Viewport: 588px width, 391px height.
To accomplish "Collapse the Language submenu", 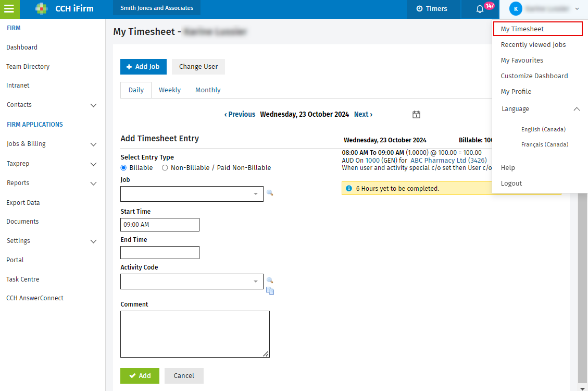I will click(577, 109).
